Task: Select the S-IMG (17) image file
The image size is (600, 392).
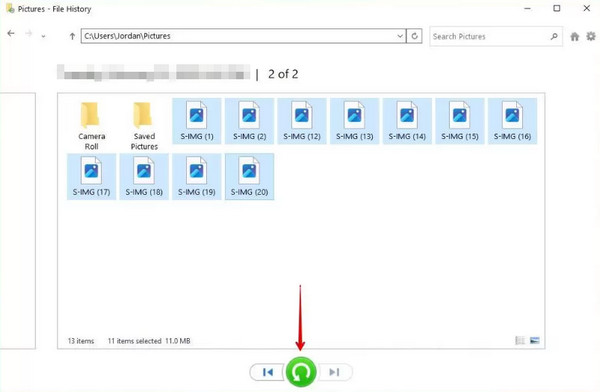Action: click(x=91, y=176)
